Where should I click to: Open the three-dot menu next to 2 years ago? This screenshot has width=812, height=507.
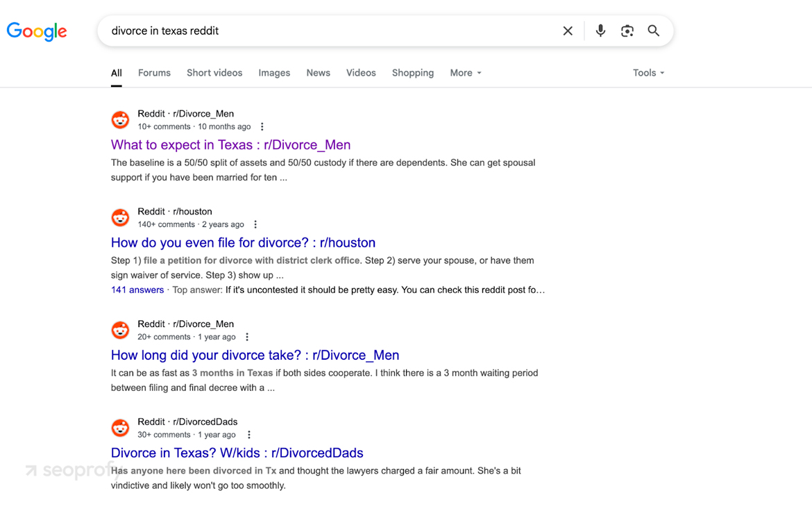255,224
